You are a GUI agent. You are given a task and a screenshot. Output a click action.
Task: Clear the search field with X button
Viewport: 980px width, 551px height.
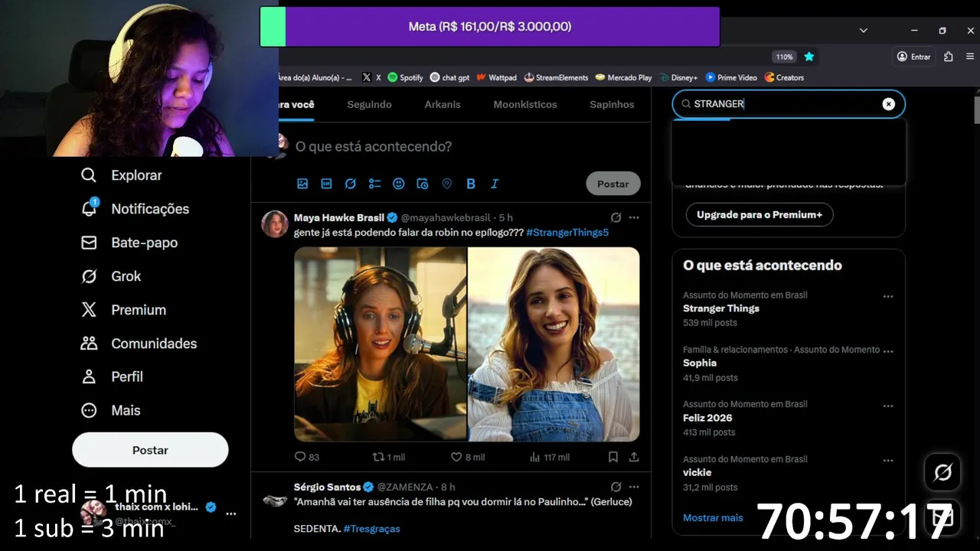888,104
